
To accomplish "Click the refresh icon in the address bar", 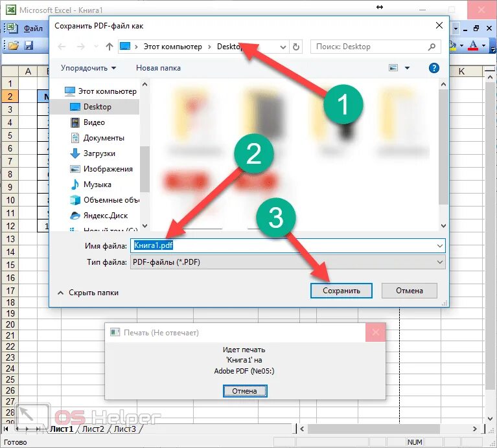I will (295, 47).
